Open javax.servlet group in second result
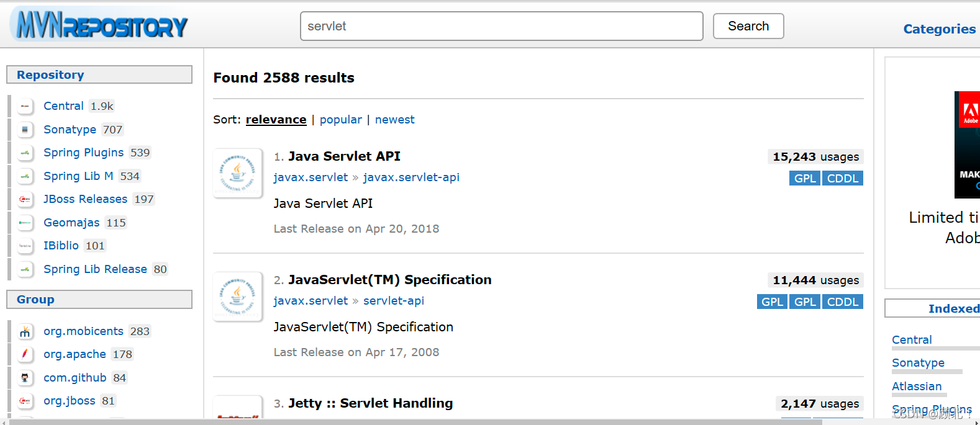This screenshot has height=425, width=980. click(311, 301)
